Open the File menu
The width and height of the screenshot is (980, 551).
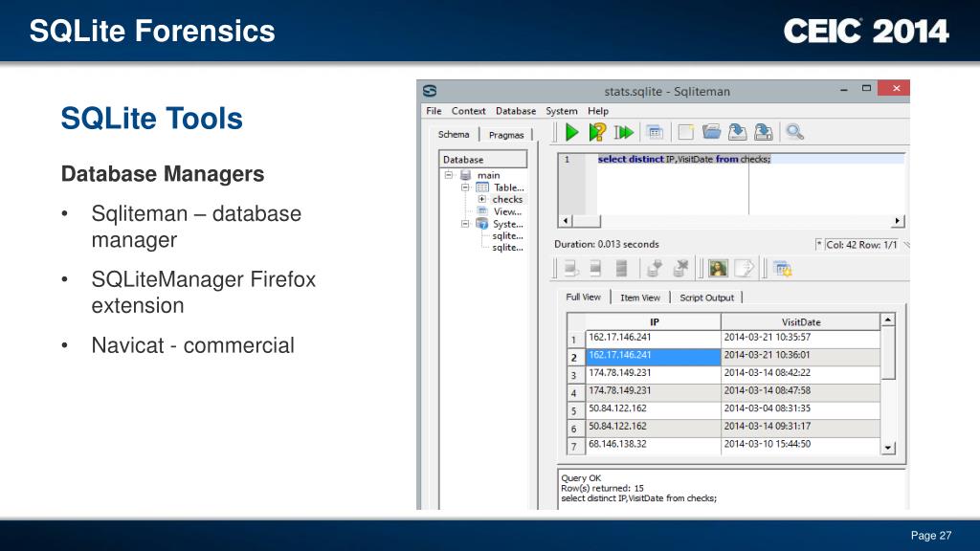434,111
